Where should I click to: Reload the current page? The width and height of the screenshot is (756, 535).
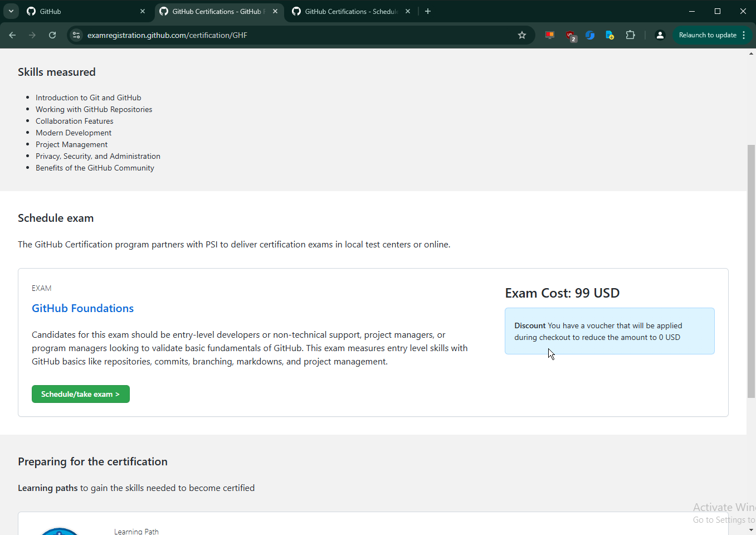click(52, 35)
